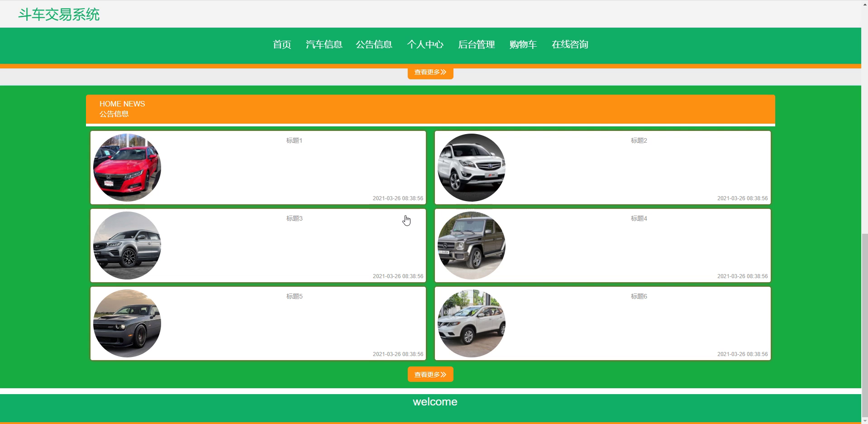Go to 汽车信息 page
Image resolution: width=868 pixels, height=424 pixels.
pos(324,44)
